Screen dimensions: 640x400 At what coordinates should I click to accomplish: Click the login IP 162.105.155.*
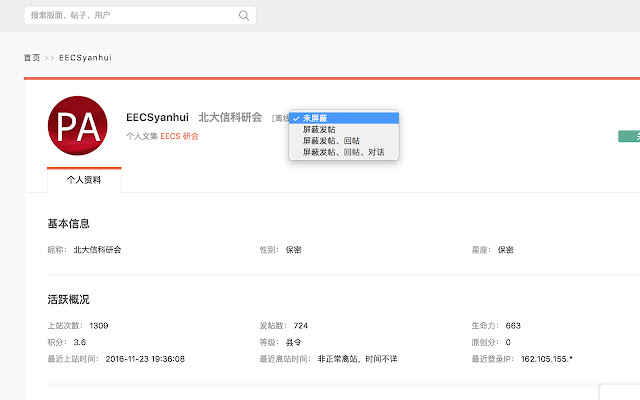(x=547, y=359)
